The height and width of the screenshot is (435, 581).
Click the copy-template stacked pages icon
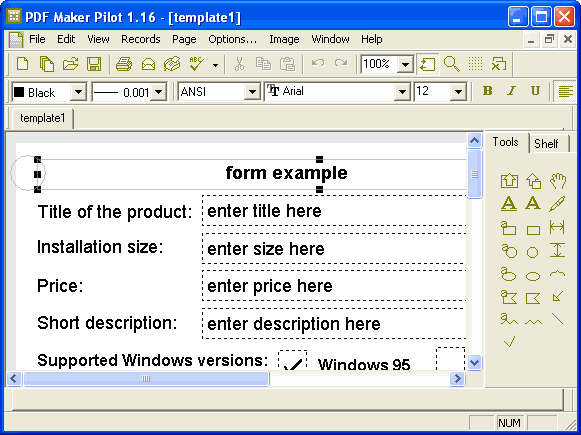point(47,64)
